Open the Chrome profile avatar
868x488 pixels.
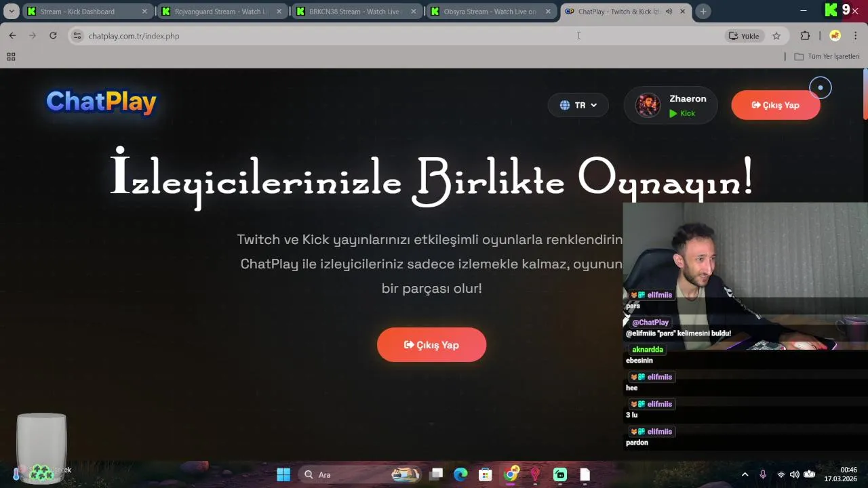tap(835, 36)
